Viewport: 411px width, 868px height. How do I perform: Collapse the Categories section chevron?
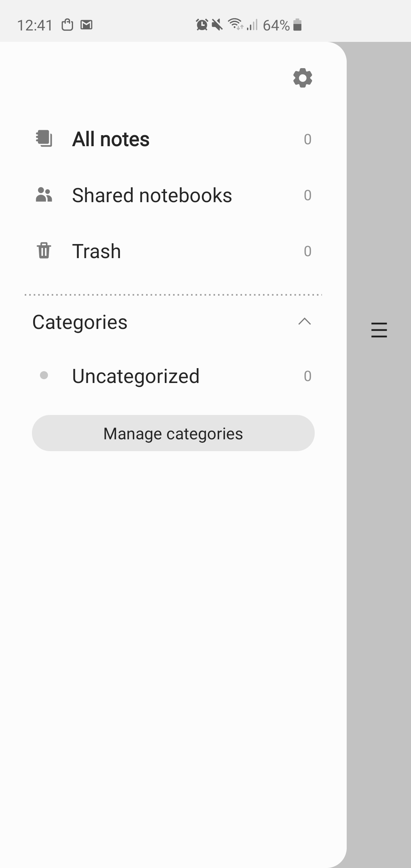304,322
